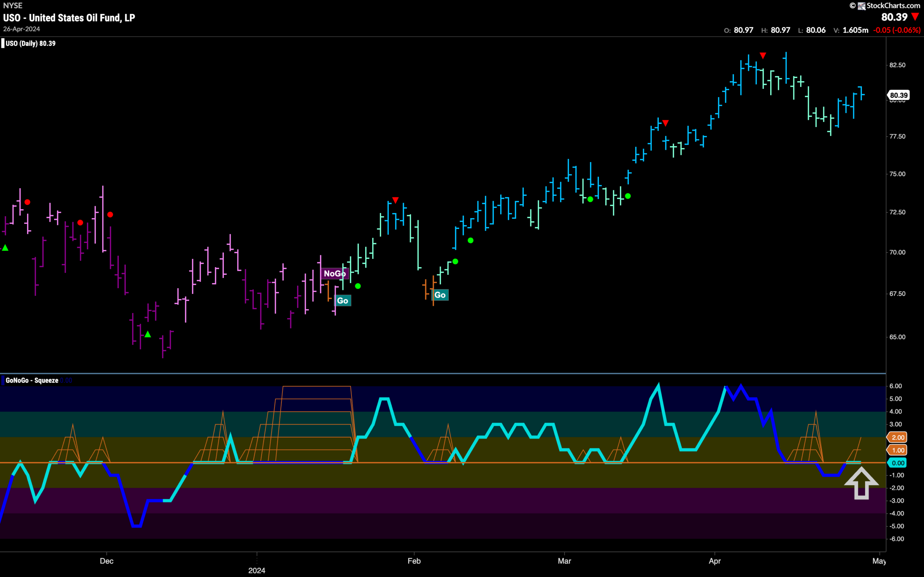Viewport: 924px width, 577px height.
Task: Click the StockCharts.com copyright link
Action: pos(888,6)
